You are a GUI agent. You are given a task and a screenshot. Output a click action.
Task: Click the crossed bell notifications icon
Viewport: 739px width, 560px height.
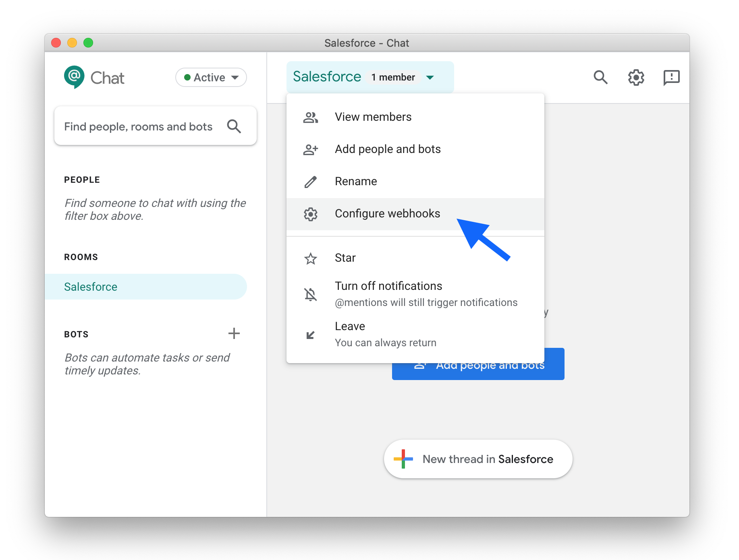(x=311, y=294)
